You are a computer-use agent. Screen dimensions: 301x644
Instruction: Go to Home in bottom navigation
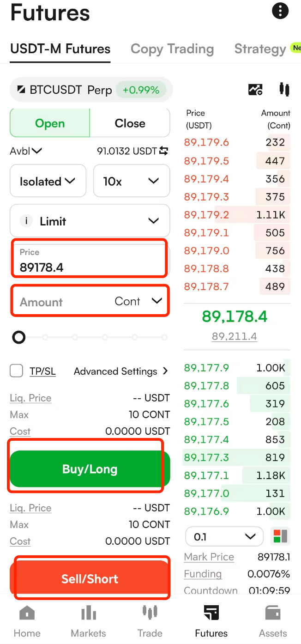27,621
